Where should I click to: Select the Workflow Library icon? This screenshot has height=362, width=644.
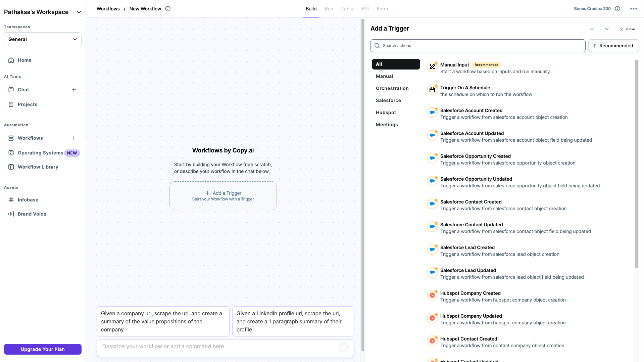pyautogui.click(x=11, y=167)
